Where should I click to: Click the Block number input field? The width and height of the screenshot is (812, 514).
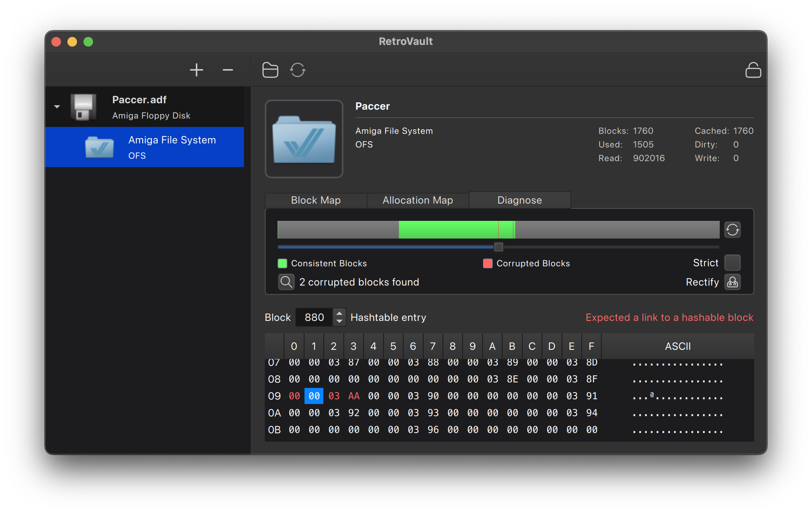click(x=314, y=317)
